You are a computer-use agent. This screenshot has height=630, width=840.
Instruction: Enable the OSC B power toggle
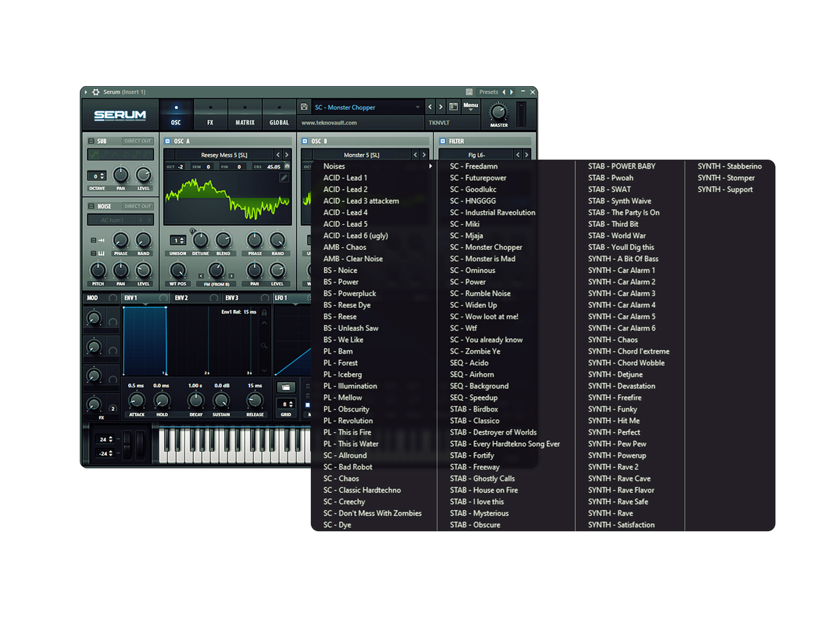[x=304, y=141]
